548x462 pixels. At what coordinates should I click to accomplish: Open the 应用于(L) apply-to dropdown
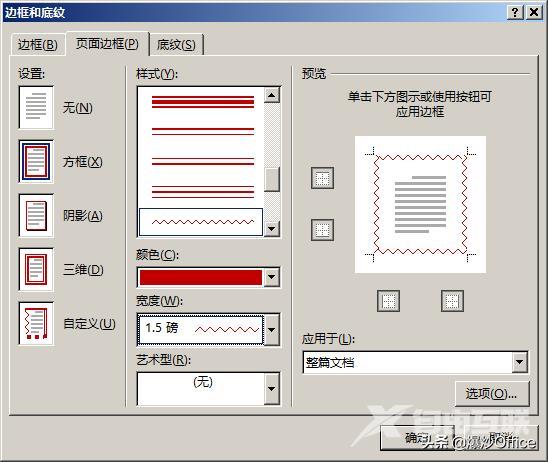tap(520, 362)
